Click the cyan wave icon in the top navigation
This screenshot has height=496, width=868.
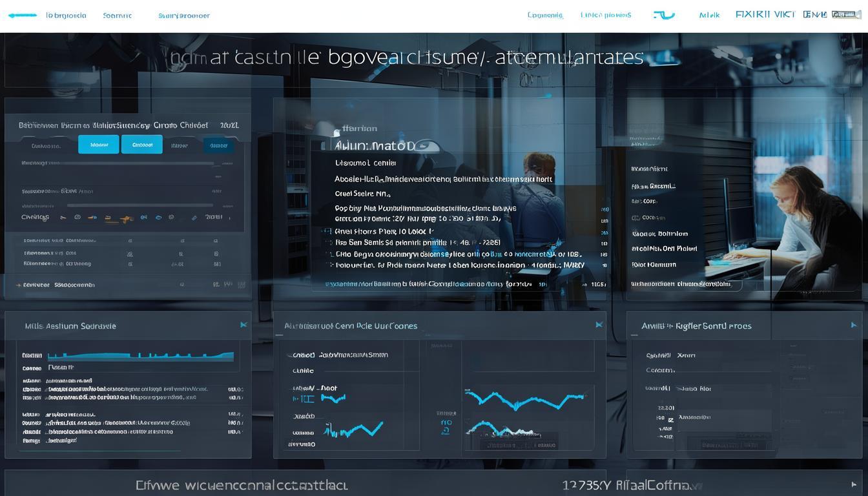tap(663, 15)
